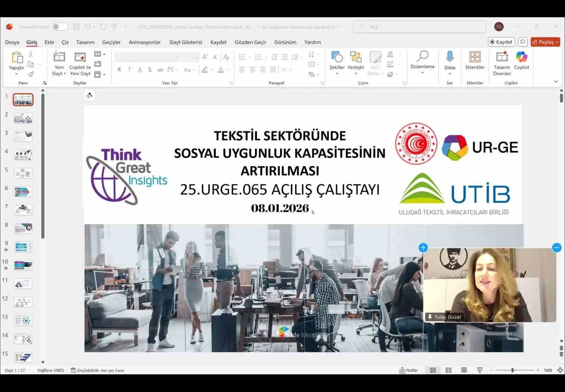The width and height of the screenshot is (565, 392).
Task: Select slide 5 in the thumbnail pane
Action: 23,173
